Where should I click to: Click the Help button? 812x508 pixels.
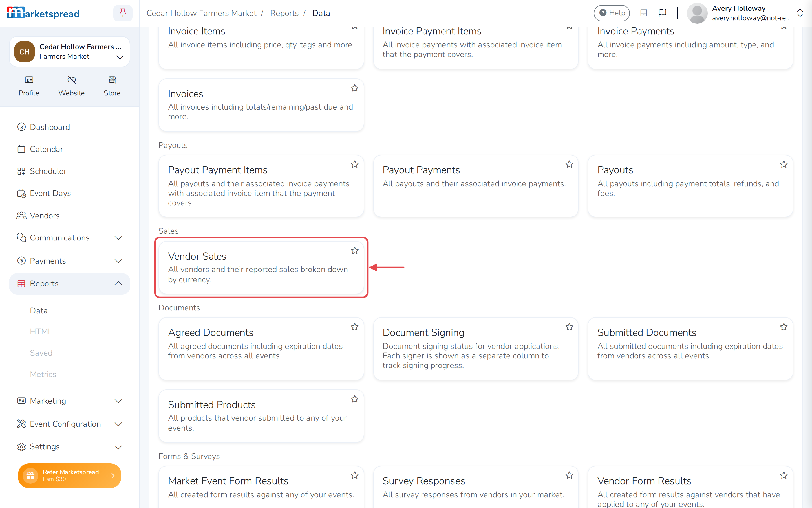coord(611,13)
